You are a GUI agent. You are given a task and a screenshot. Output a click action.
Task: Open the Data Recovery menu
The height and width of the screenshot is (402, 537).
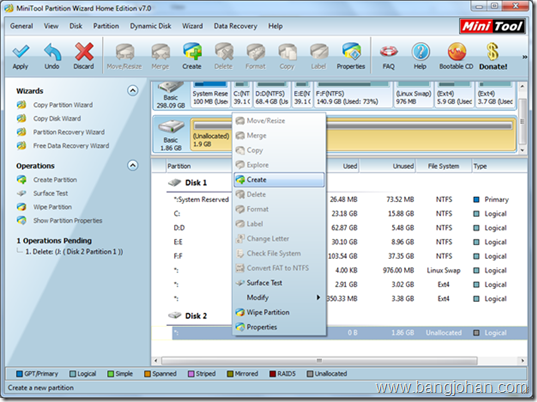pos(235,26)
